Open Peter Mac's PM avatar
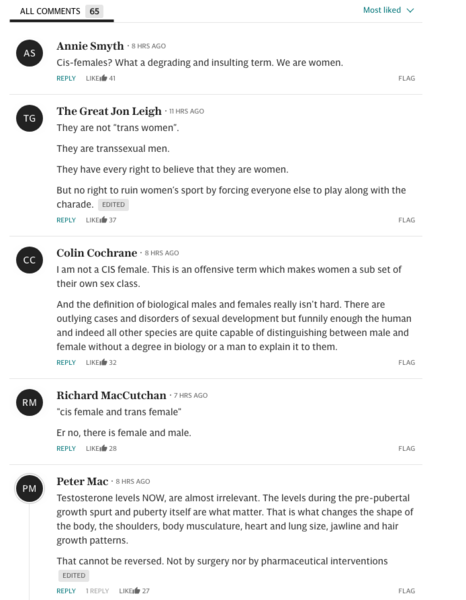Screen dimensions: 466x600 (29, 488)
